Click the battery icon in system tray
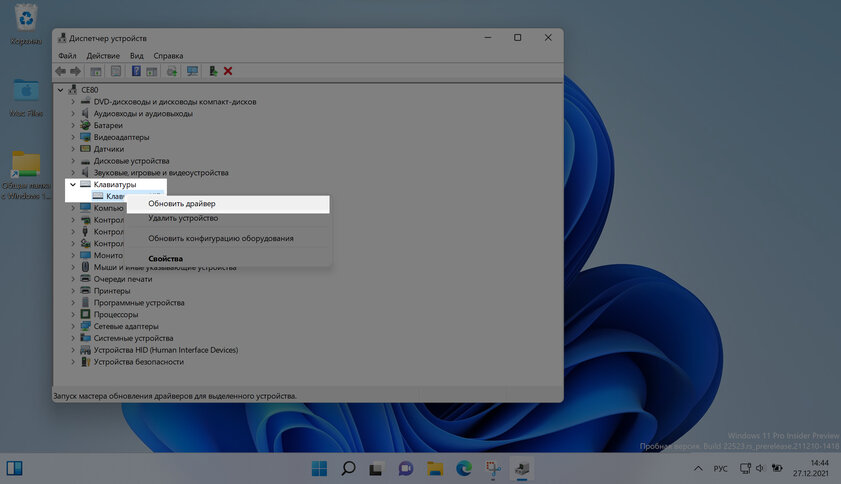The height and width of the screenshot is (484, 841). [777, 468]
